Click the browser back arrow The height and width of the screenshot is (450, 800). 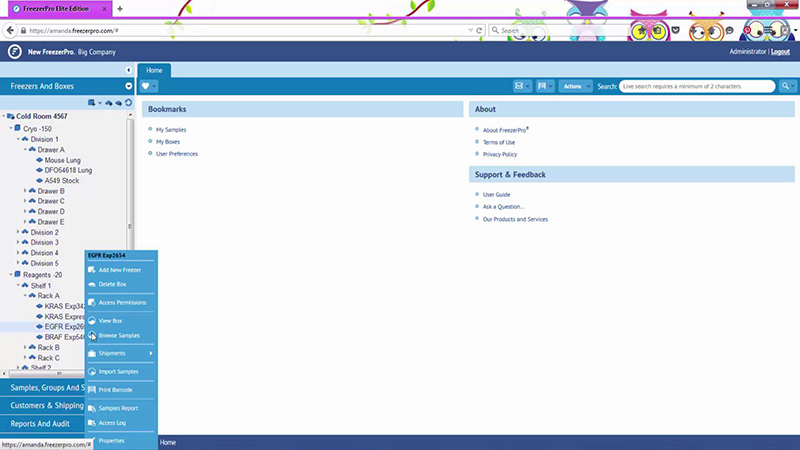click(10, 31)
